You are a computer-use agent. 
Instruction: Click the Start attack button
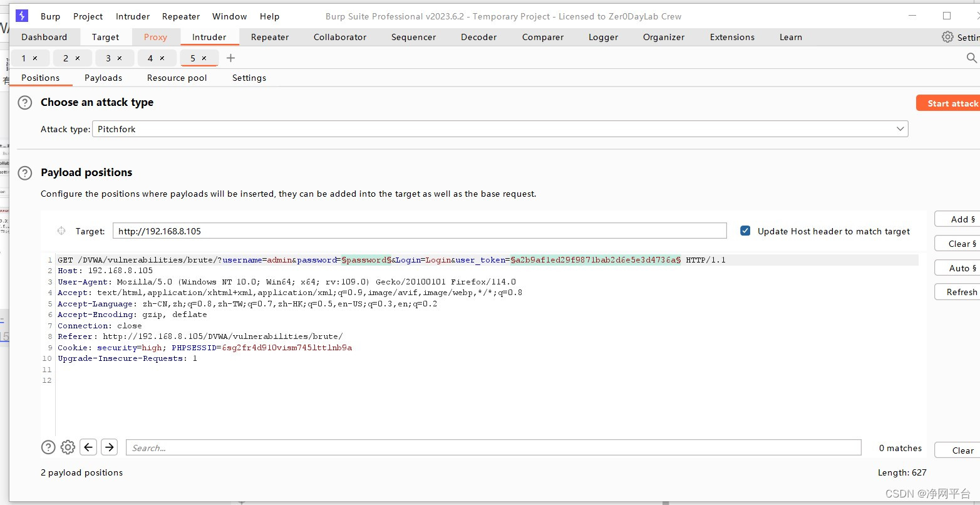(948, 103)
